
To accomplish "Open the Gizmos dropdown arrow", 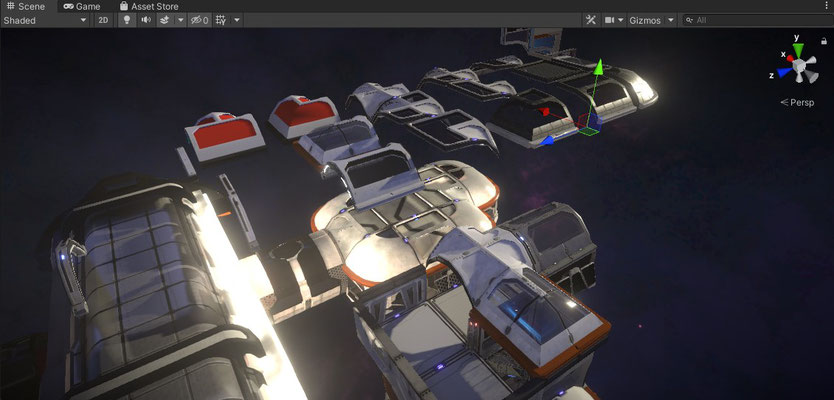I will pyautogui.click(x=671, y=20).
